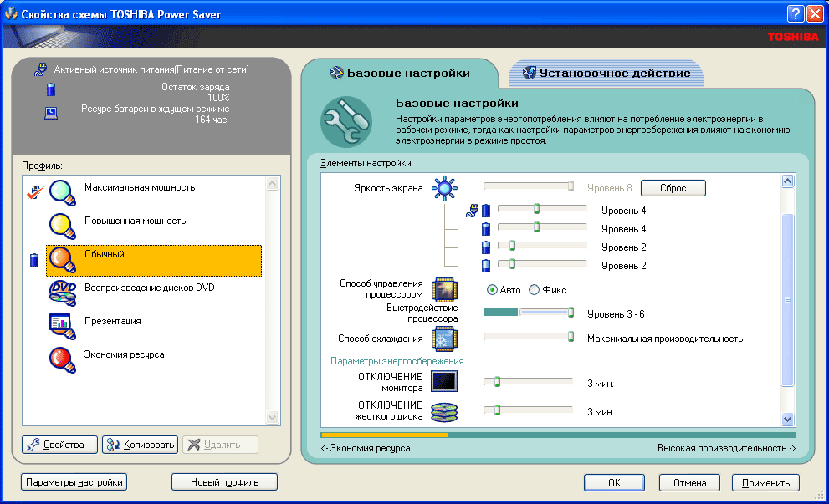829x504 pixels.
Task: Select the Авто radio button
Action: tap(492, 289)
